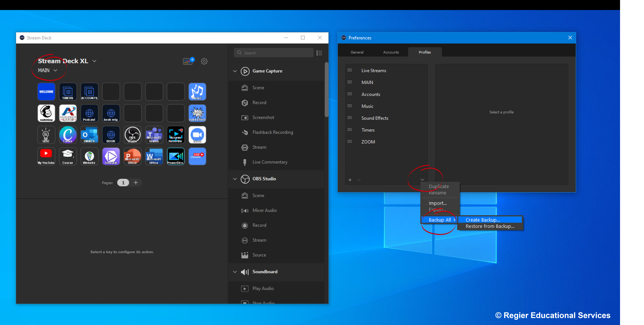Screen dimensions: 644x325
Task: Select the book mtg key
Action: coord(111,113)
